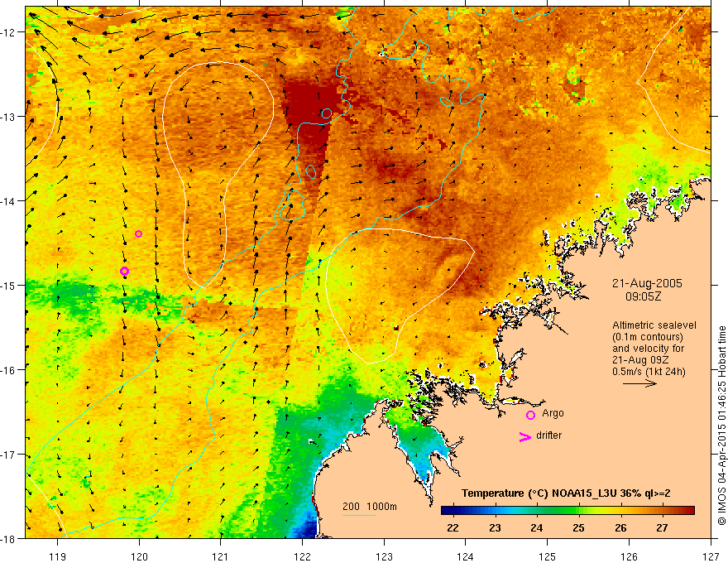728x563 pixels.
Task: Click the date text 21-Aug-2005
Action: click(x=647, y=283)
